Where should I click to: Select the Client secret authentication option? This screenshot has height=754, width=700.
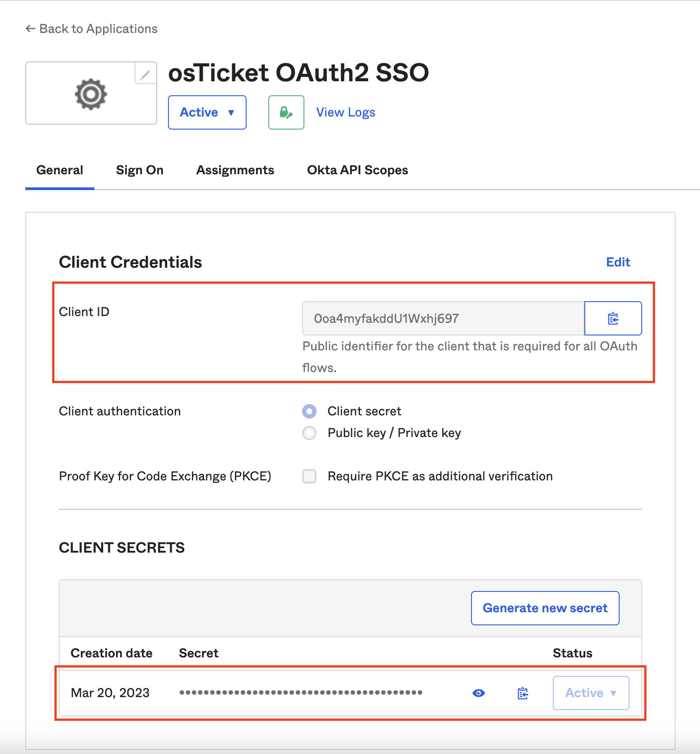tap(309, 411)
